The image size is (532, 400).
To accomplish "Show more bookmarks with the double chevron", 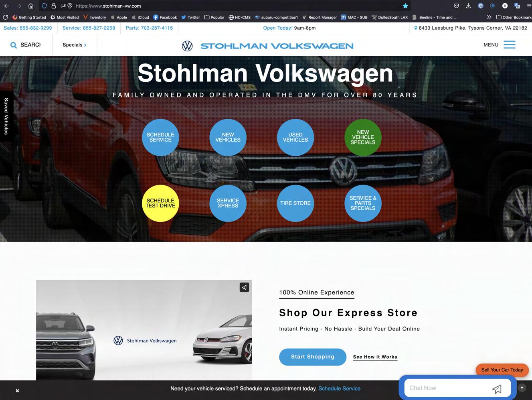I will click(489, 17).
